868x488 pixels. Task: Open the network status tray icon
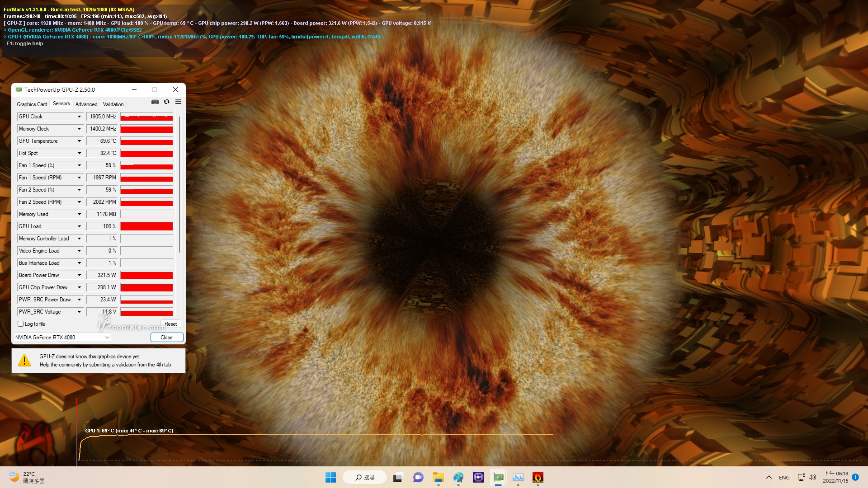[x=801, y=477]
